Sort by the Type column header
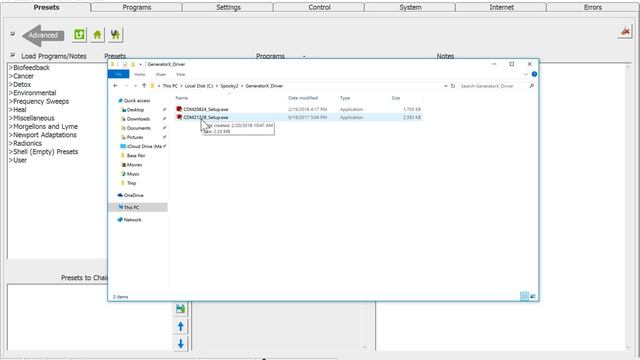 click(345, 98)
